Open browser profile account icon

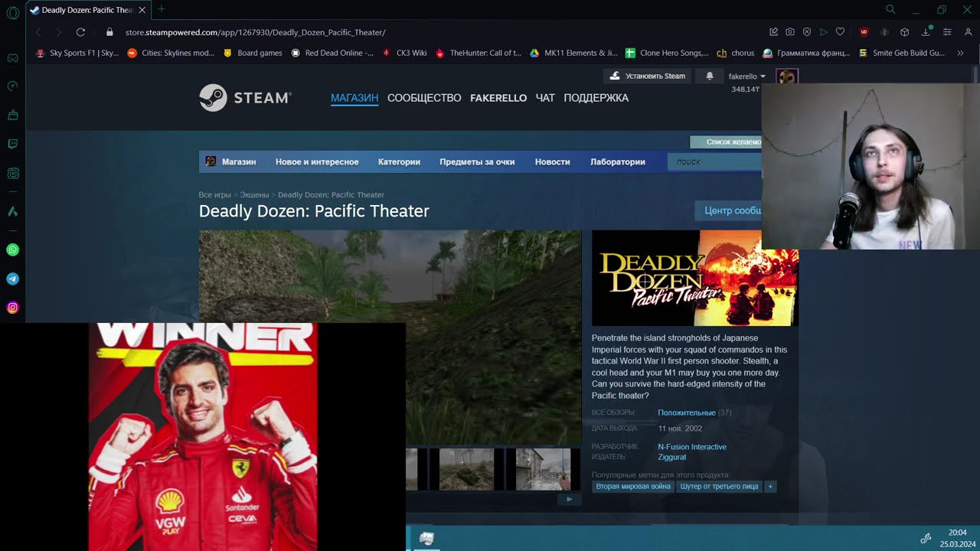click(968, 32)
